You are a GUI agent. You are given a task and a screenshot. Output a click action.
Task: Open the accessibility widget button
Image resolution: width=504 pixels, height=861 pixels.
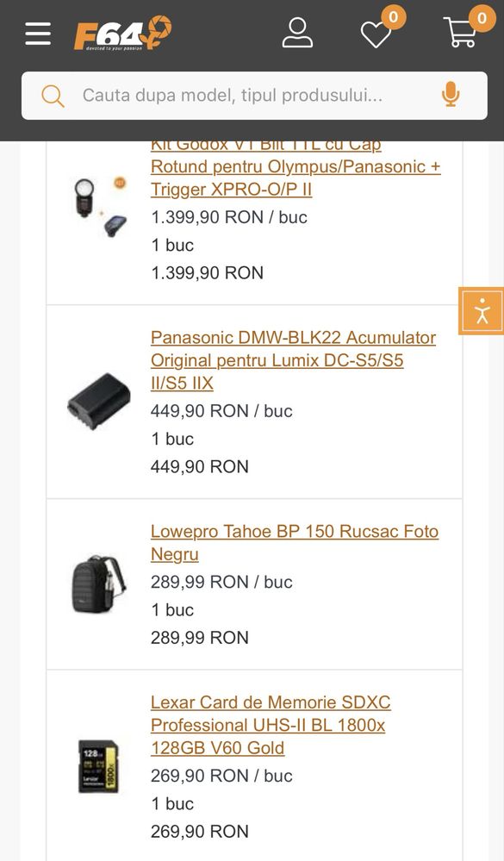pyautogui.click(x=482, y=311)
